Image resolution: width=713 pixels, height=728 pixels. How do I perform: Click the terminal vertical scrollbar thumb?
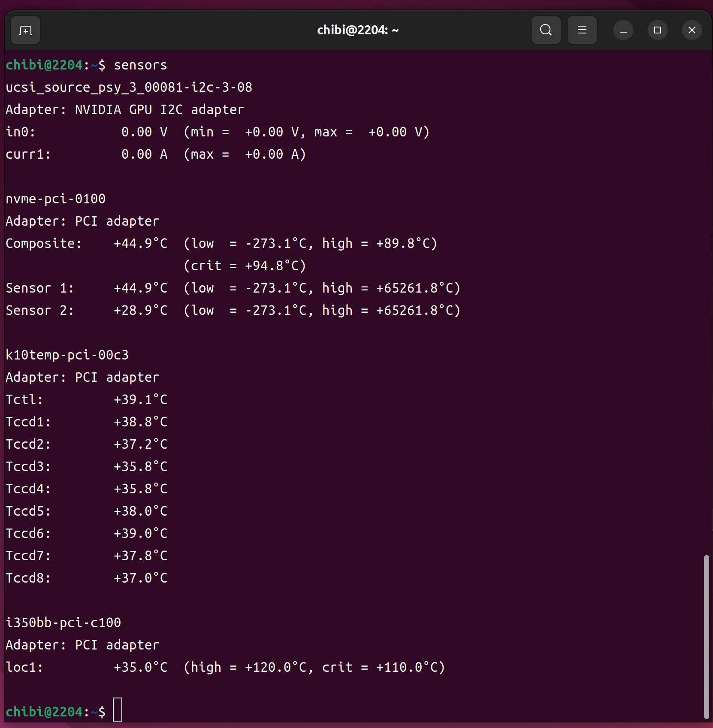706,636
